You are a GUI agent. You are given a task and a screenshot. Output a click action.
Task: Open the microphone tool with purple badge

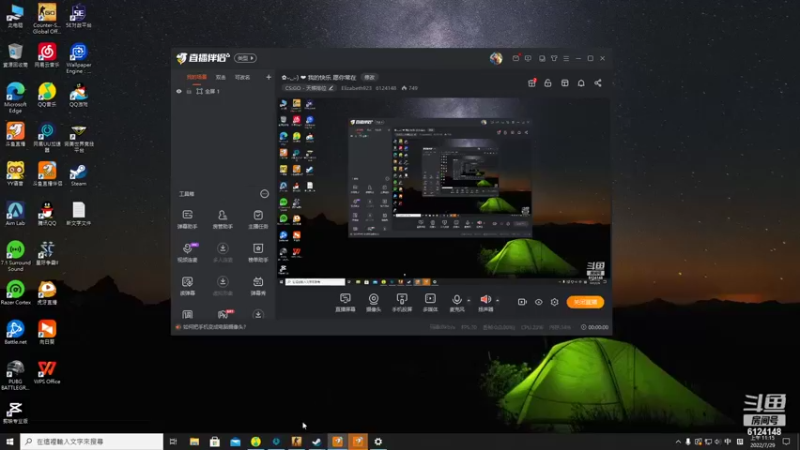tap(187, 252)
